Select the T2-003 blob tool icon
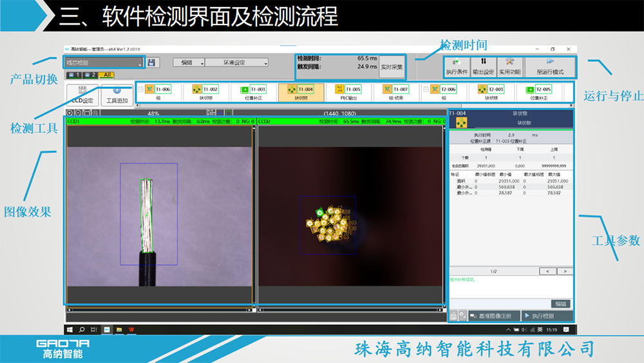Viewport: 644px width, 363px height. (482, 89)
